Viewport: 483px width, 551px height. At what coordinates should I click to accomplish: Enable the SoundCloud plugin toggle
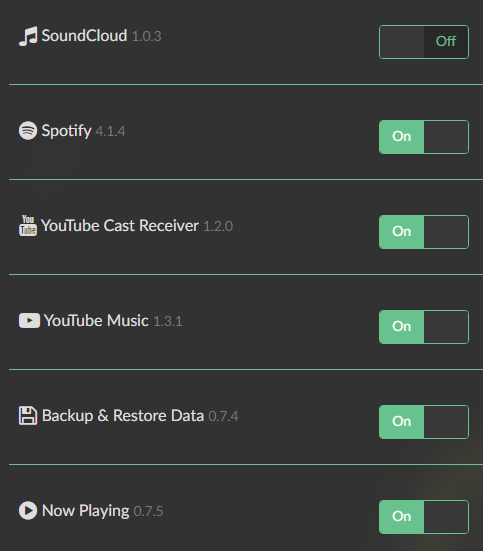click(x=424, y=42)
